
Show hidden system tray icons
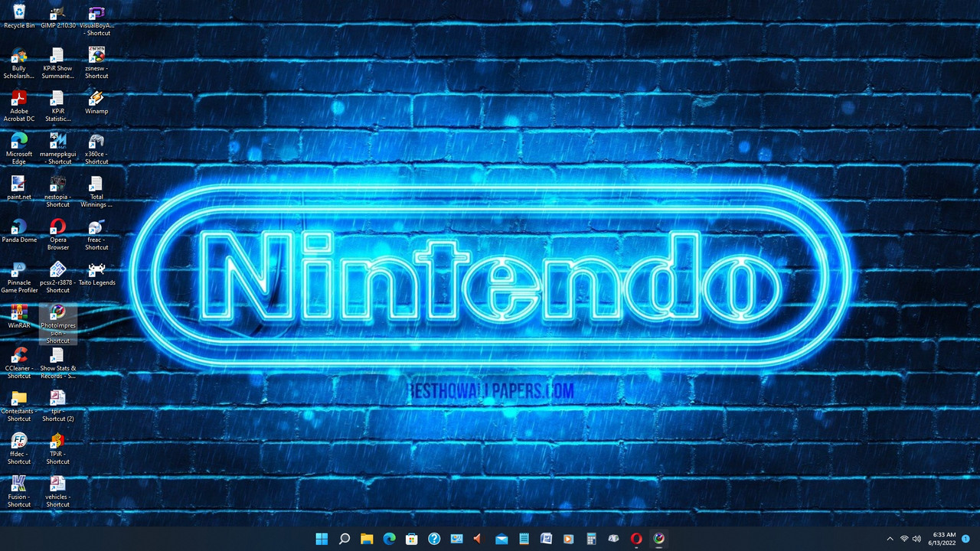coord(890,539)
